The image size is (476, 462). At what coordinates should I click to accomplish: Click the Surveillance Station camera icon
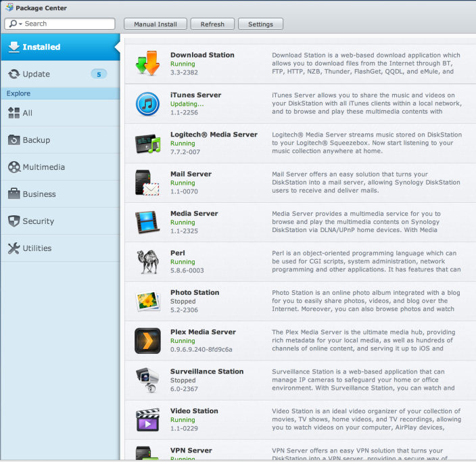click(x=147, y=380)
